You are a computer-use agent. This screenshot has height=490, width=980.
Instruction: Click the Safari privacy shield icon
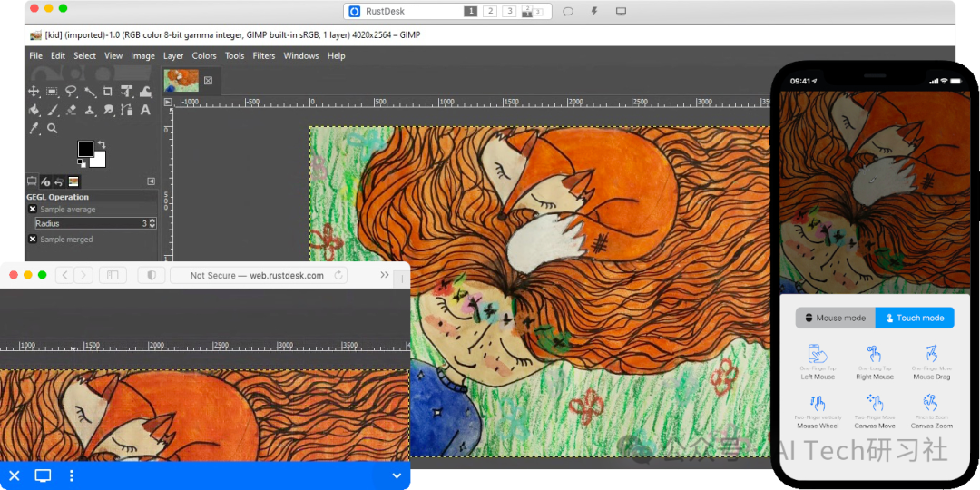coord(152,275)
